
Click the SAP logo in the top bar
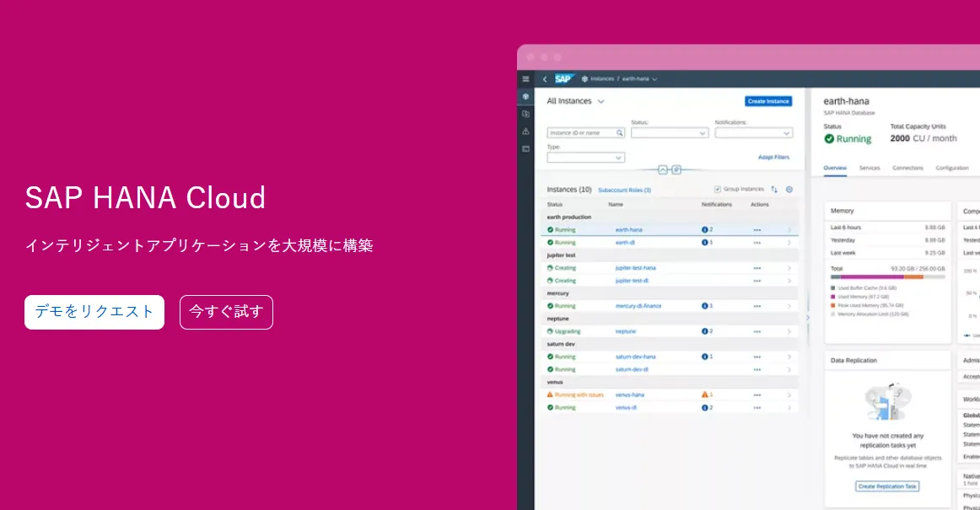click(x=562, y=78)
